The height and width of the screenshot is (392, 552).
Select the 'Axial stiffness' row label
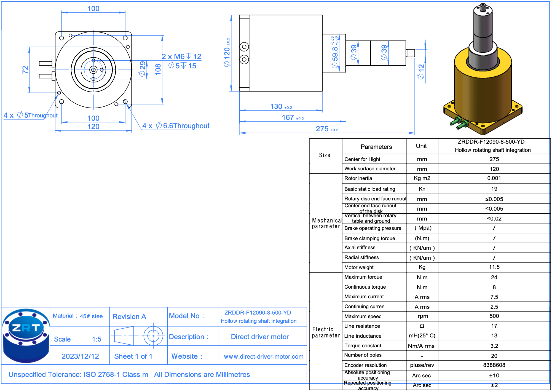[x=360, y=248]
